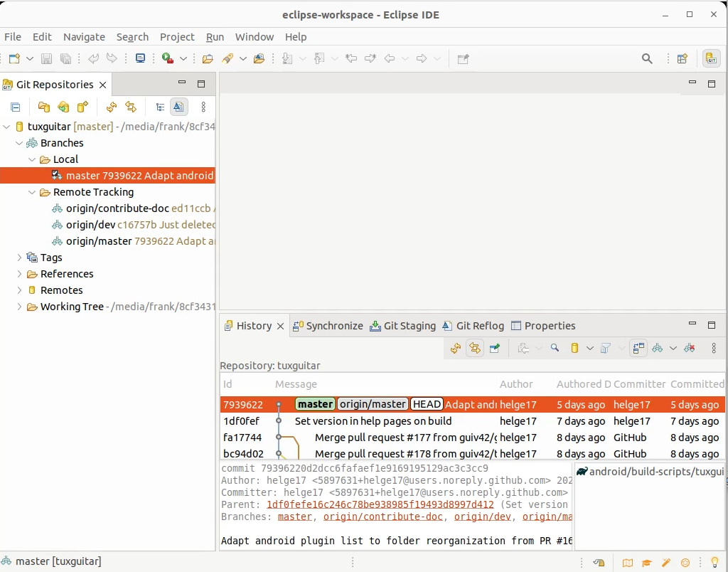The image size is (728, 572).
Task: Refresh the History view
Action: [x=454, y=348]
